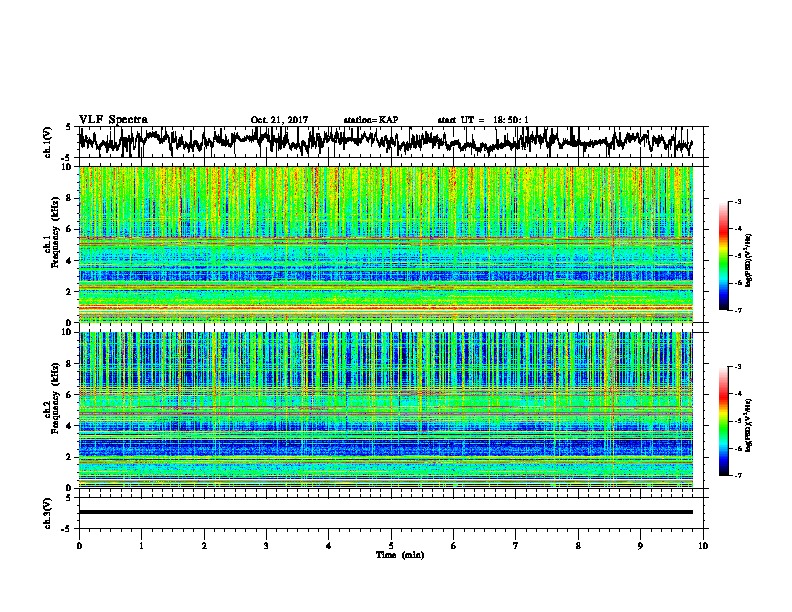Click the ch.1 color bar log(PSD) label
Viewport: 792px width, 612px height.
749,261
